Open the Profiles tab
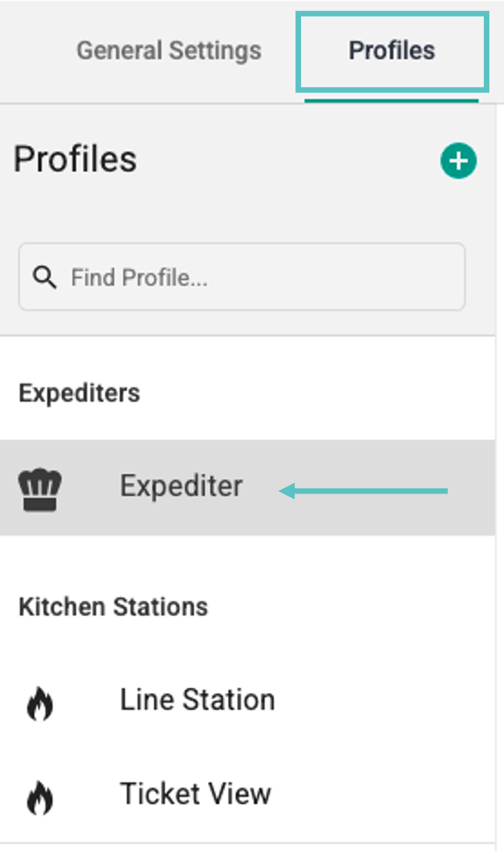 tap(392, 51)
